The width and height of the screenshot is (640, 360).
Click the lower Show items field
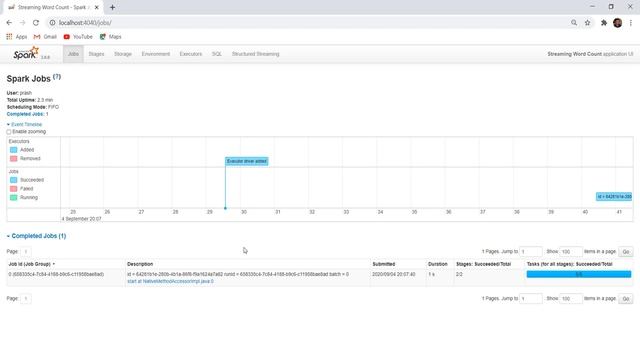point(570,299)
